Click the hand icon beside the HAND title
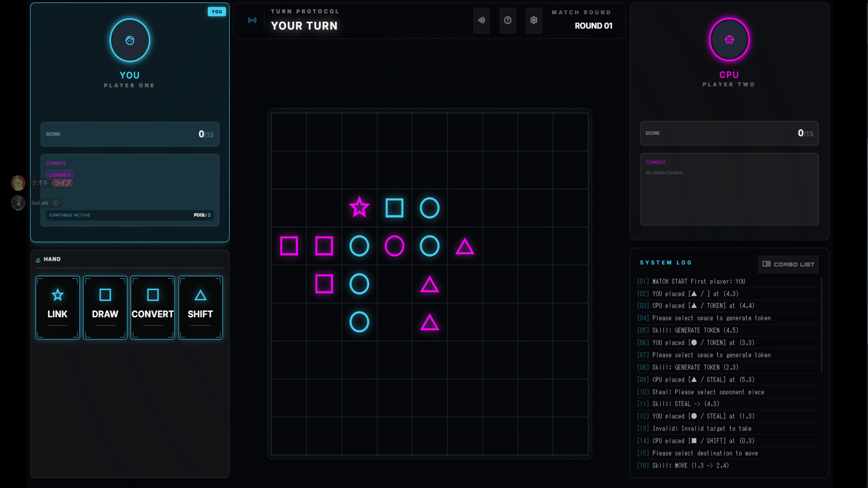 click(x=38, y=260)
